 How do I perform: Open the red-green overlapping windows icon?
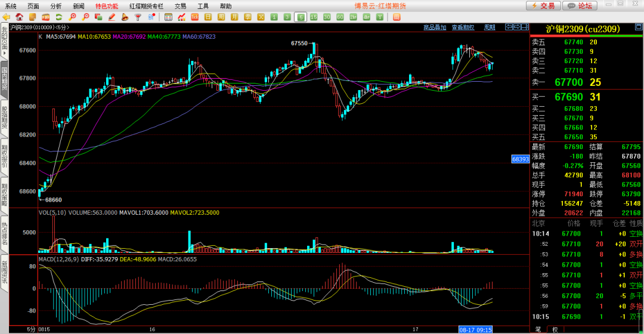[98, 17]
